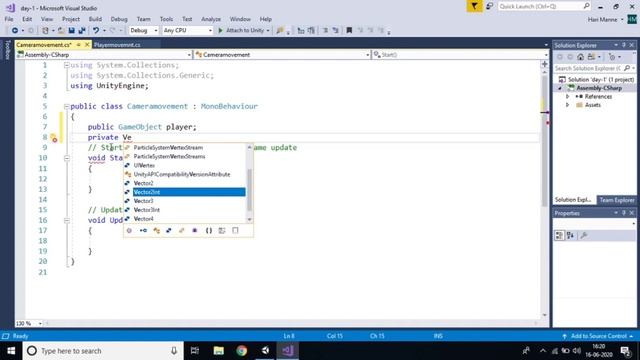Click the Task View taskbar icon

point(195,351)
